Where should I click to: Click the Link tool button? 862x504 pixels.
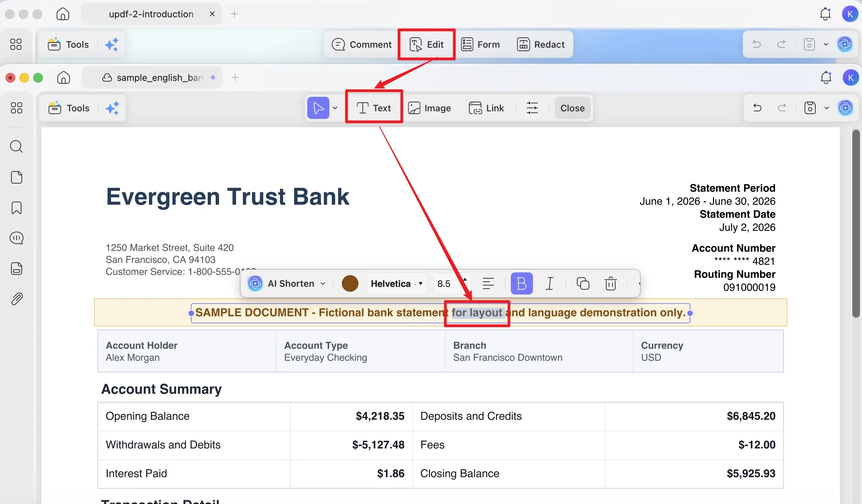click(486, 108)
